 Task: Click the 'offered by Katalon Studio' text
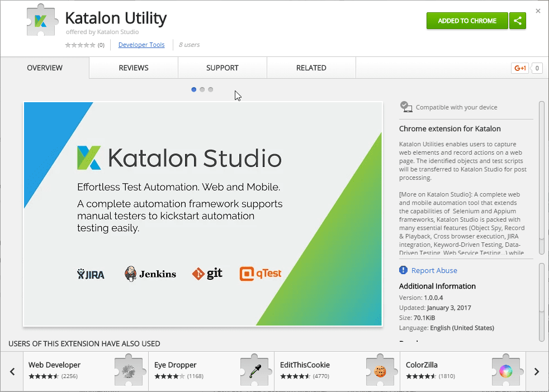coord(102,32)
